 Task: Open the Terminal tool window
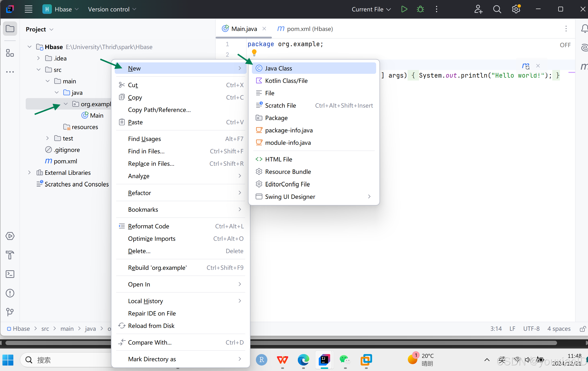pos(10,274)
